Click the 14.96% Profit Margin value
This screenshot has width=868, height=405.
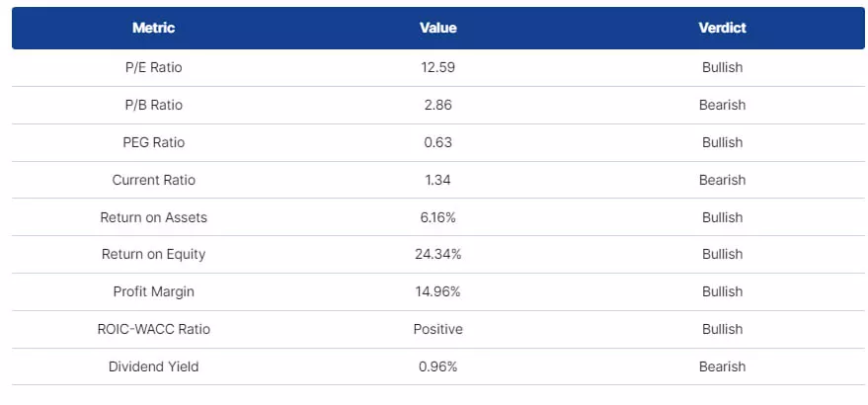[x=437, y=291]
